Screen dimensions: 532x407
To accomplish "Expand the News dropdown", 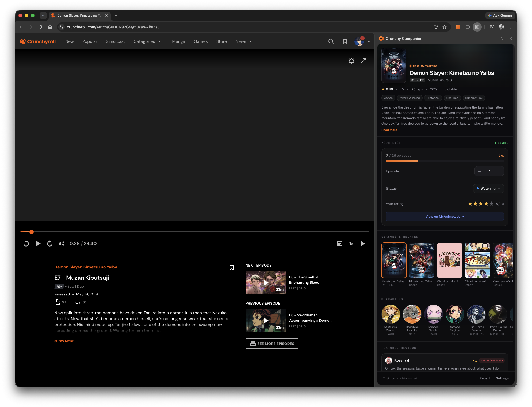I will tap(243, 41).
